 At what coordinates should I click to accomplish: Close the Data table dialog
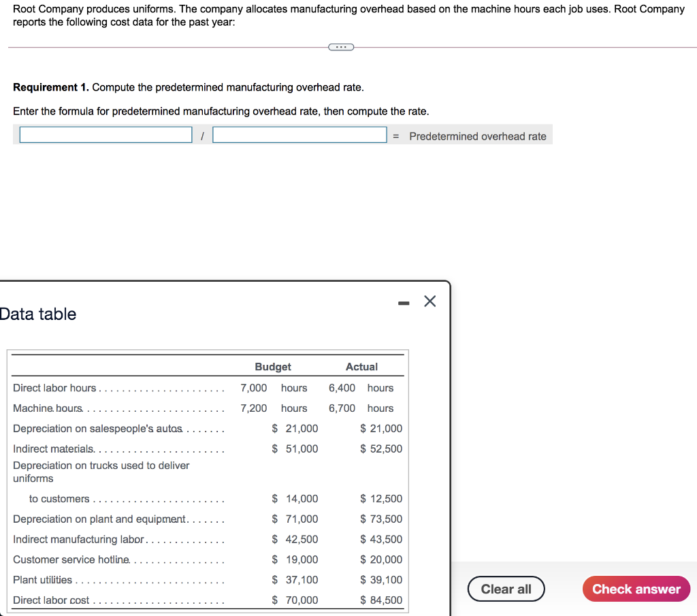(x=430, y=302)
